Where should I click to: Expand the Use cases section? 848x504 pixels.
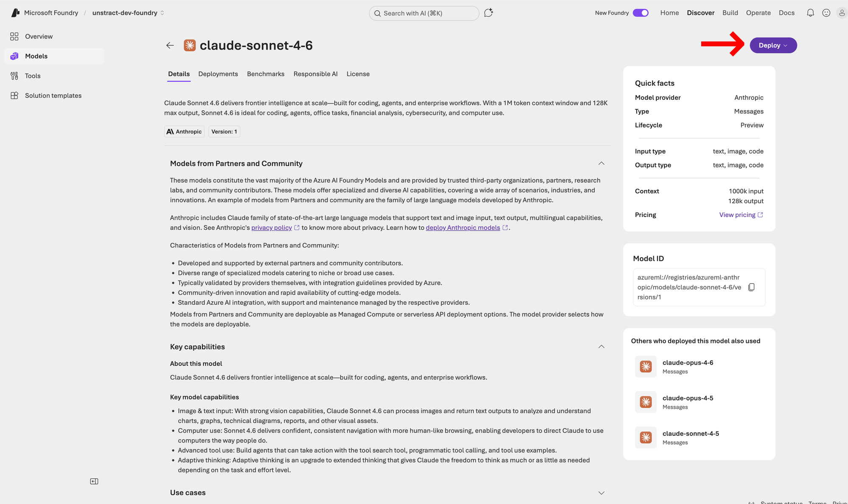coord(601,493)
